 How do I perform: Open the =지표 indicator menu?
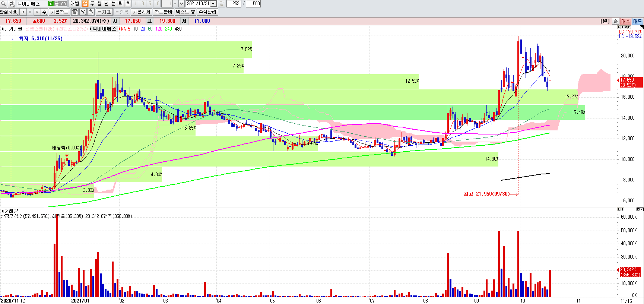[104, 12]
